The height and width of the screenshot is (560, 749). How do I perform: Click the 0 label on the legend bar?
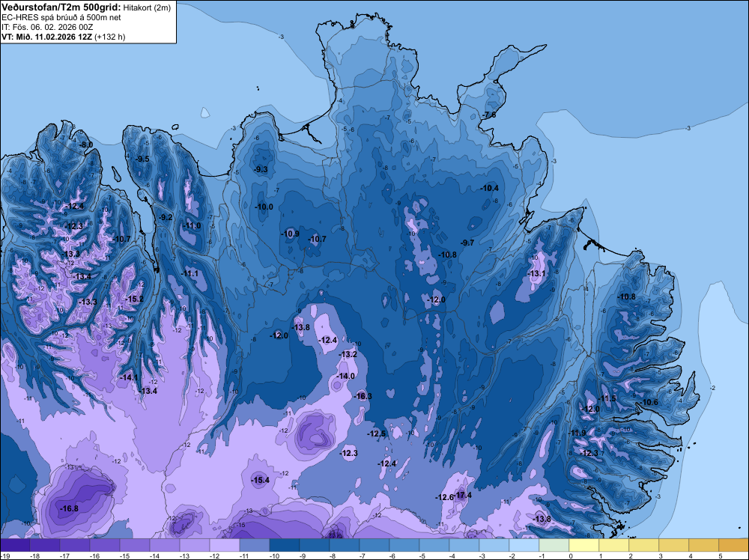571,556
